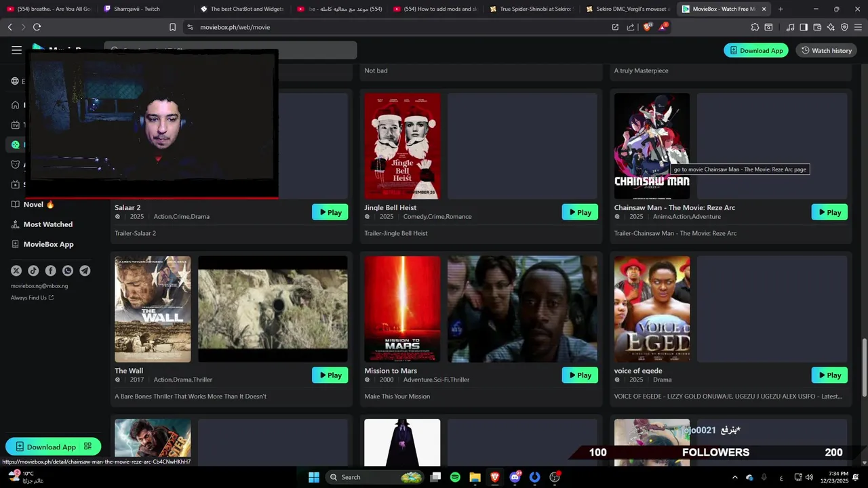Open the Mission to Mars title link
The width and height of the screenshot is (868, 488).
(x=390, y=371)
